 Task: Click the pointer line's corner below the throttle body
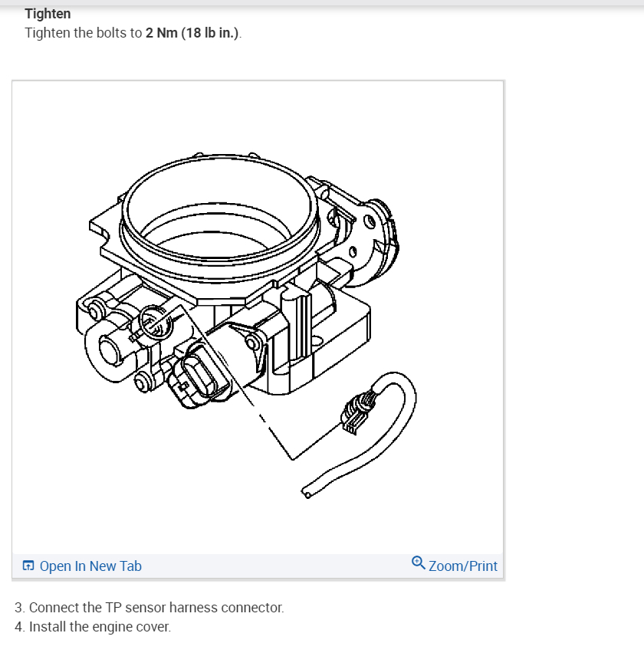tap(292, 458)
